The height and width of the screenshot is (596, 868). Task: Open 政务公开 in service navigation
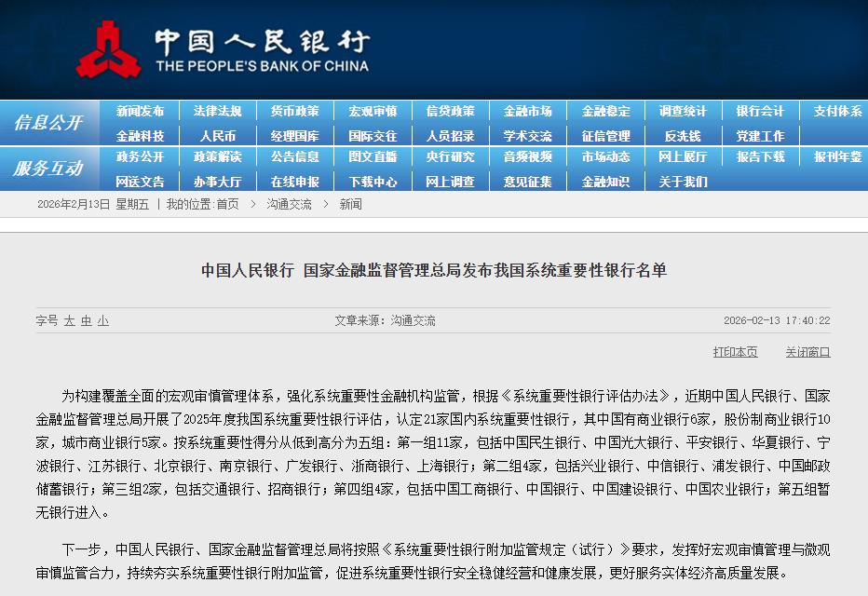coord(140,157)
